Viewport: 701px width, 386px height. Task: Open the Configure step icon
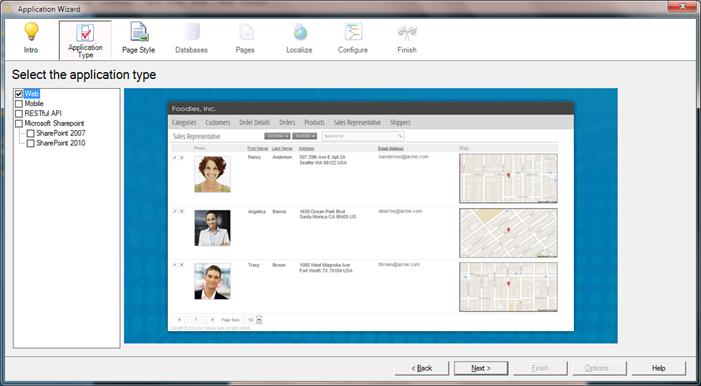[x=353, y=32]
